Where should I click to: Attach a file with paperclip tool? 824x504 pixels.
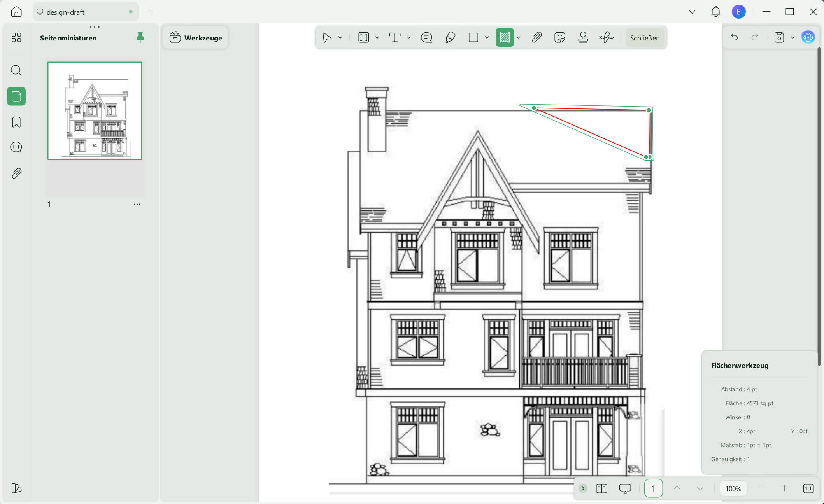(536, 38)
